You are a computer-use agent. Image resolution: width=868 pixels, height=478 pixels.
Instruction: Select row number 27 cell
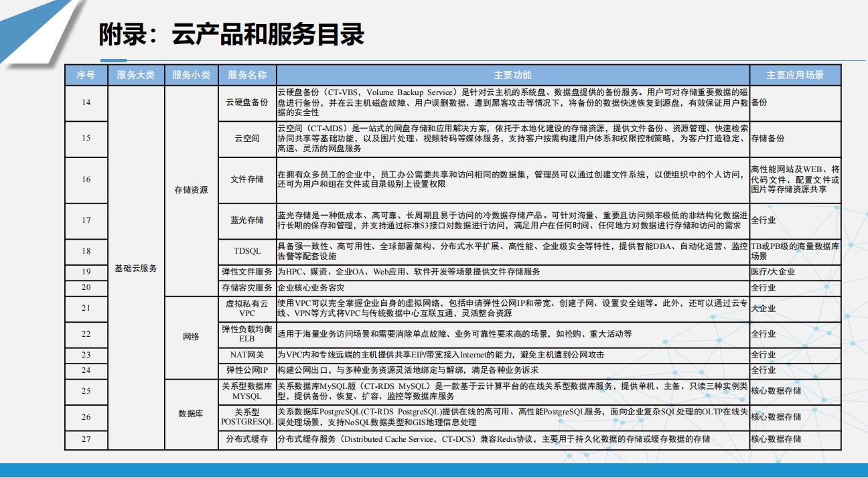point(86,439)
